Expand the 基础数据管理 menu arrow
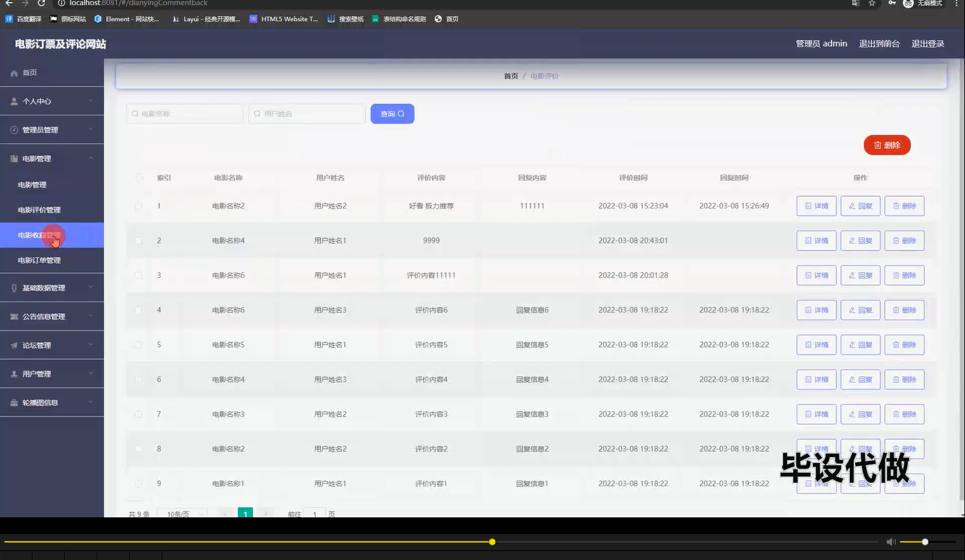Image resolution: width=965 pixels, height=560 pixels. (91, 287)
